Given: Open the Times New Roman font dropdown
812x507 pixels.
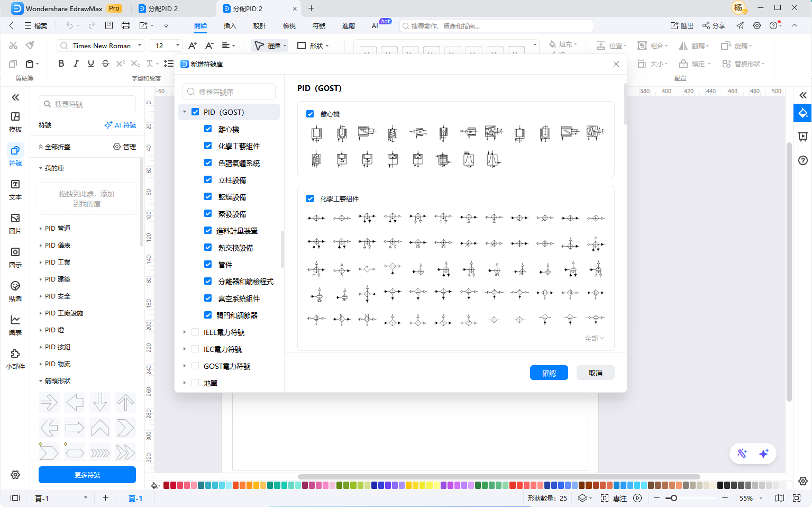Looking at the screenshot, I should (140, 46).
